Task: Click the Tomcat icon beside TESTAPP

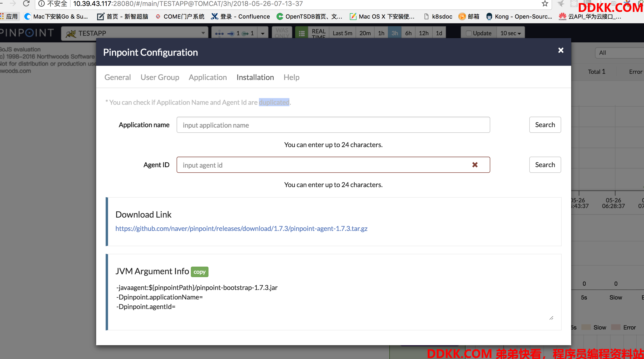Action: point(71,33)
